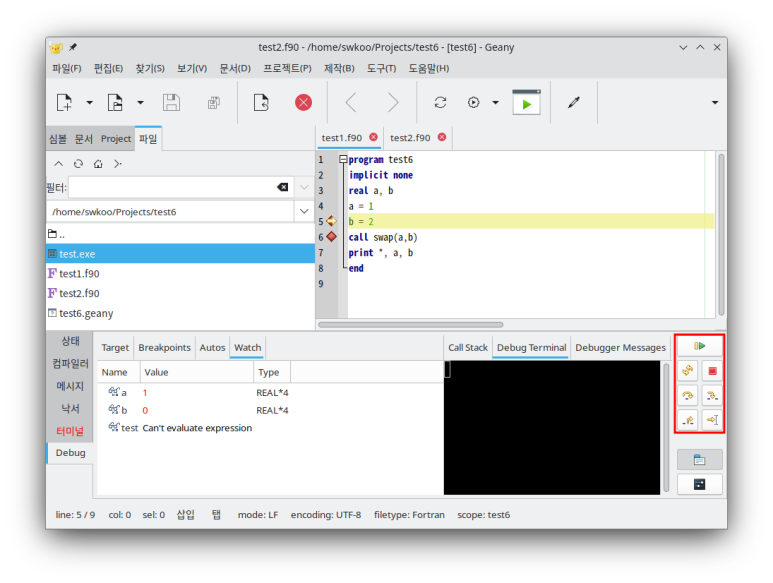
Task: Open the filter history dropdown
Action: click(x=304, y=187)
